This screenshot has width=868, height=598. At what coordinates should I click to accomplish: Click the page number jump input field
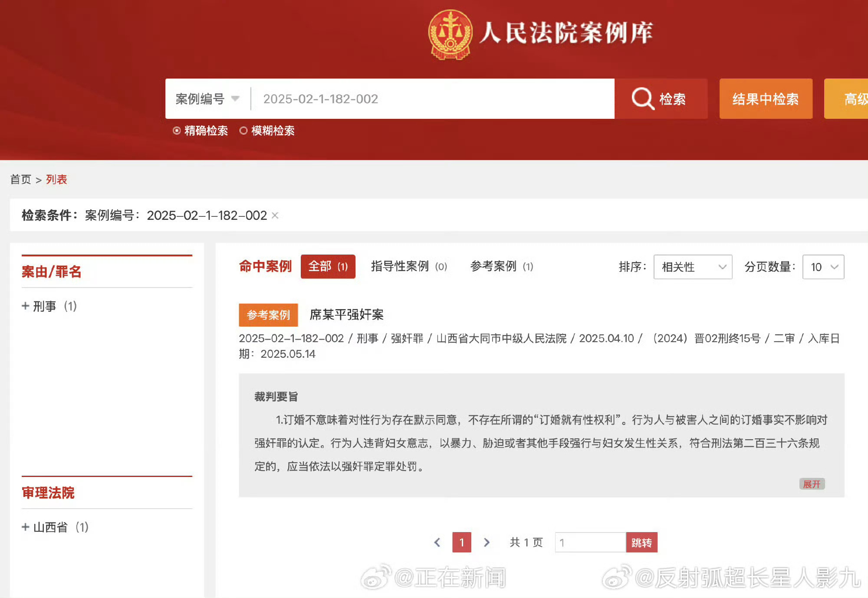pos(590,542)
